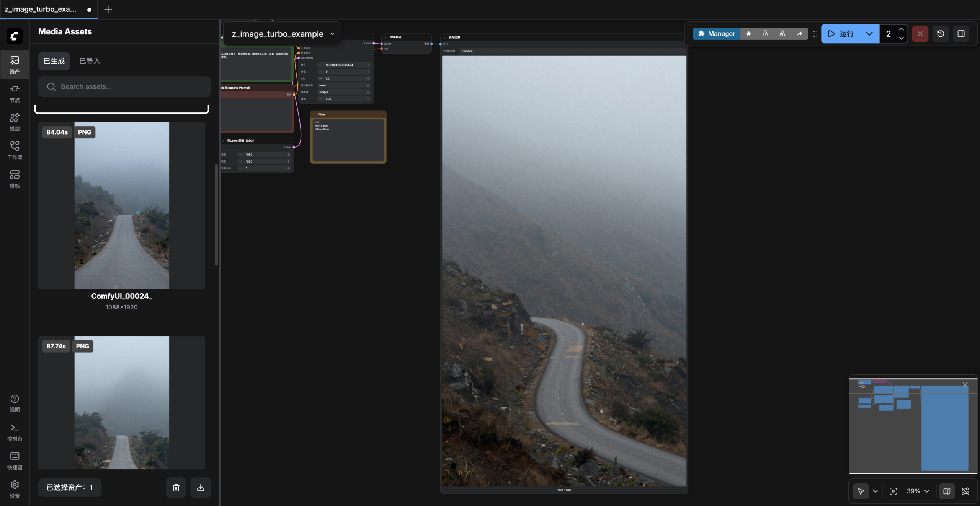The height and width of the screenshot is (506, 980).
Task: Click the Search assets input field
Action: pyautogui.click(x=124, y=87)
